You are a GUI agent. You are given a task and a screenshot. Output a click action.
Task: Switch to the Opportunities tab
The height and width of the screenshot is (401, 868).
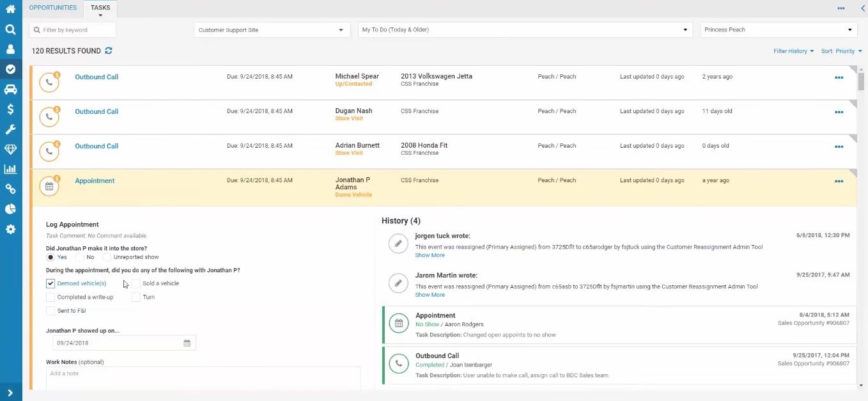click(x=52, y=8)
